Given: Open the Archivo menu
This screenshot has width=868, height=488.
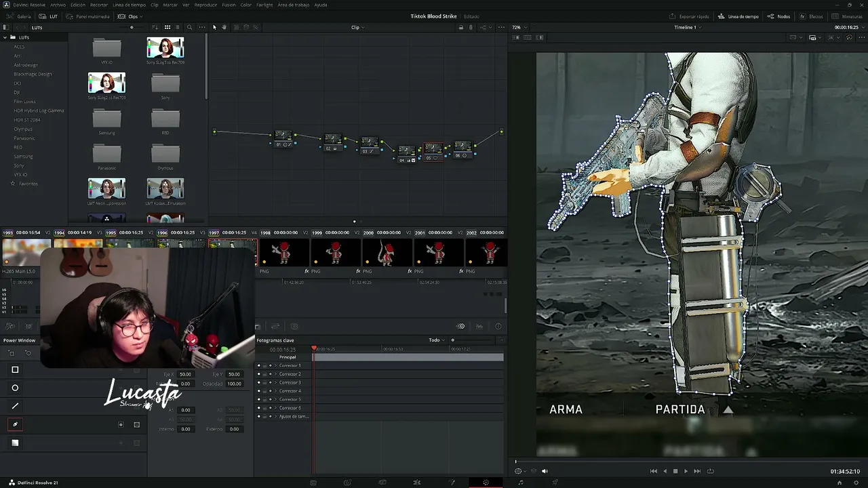Looking at the screenshot, I should 58,5.
